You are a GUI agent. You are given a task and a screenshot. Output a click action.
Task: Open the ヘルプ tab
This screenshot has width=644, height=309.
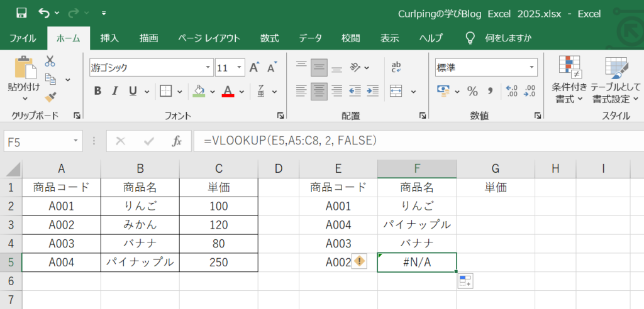430,38
